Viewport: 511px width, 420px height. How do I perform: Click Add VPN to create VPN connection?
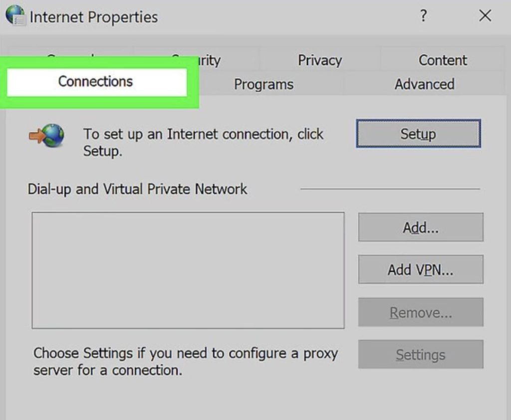tap(420, 269)
